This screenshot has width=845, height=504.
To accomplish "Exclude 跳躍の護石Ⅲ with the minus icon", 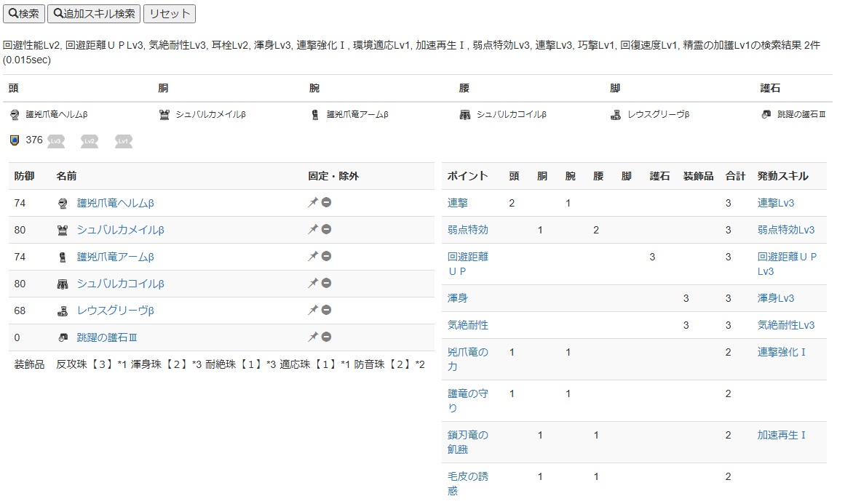I will (x=327, y=337).
